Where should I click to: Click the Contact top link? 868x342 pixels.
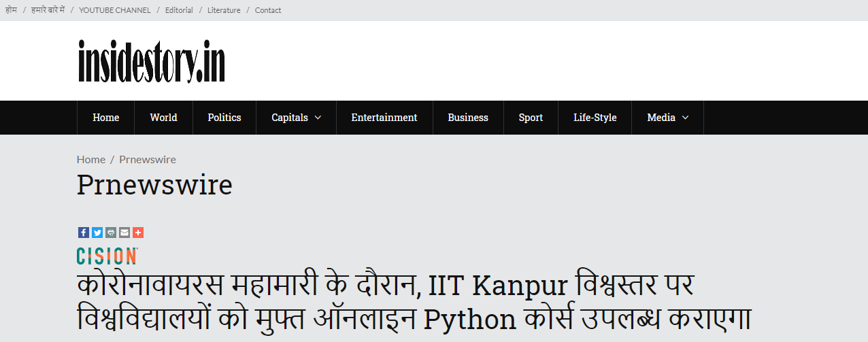[x=268, y=10]
